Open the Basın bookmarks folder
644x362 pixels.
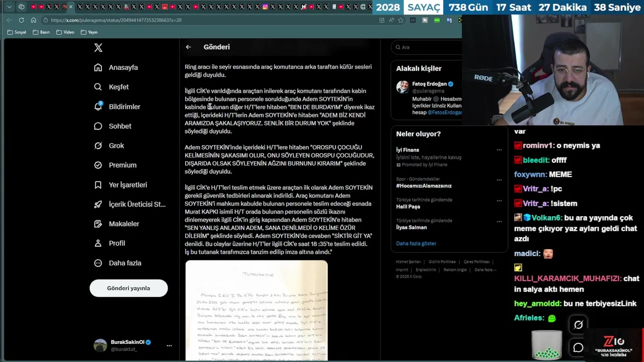coord(41,32)
